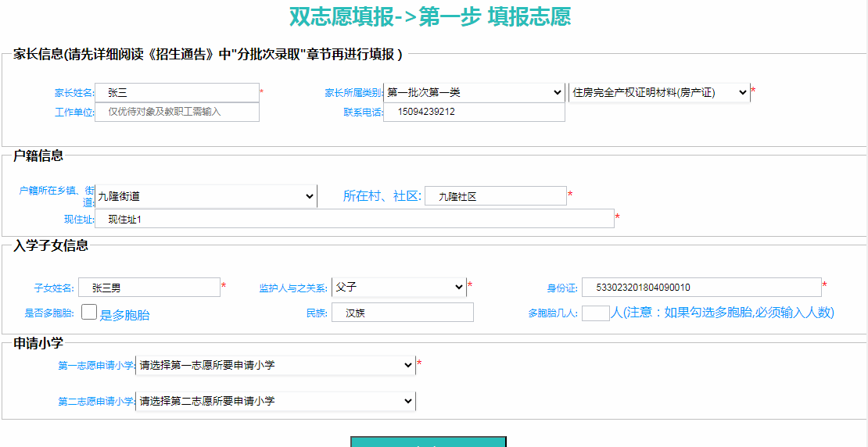Expand the 住房完全产权证明材料 dropdown
Viewport: 868px width, 447px height.
tap(658, 93)
